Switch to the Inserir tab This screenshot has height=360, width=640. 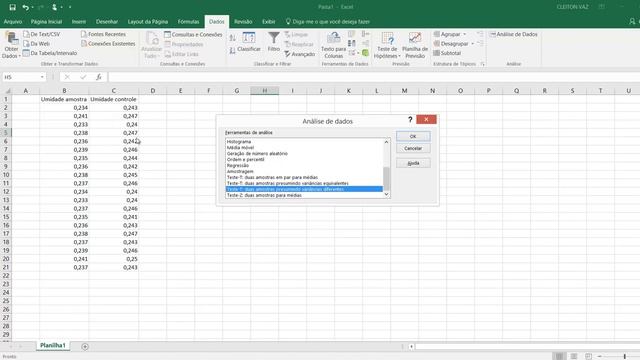point(79,22)
